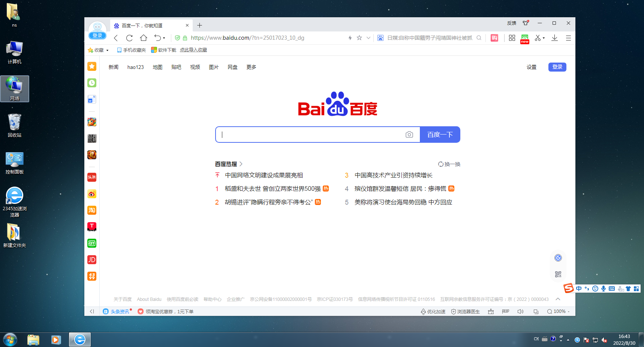This screenshot has width=644, height=347.
Task: Click the camera image search icon
Action: (409, 135)
